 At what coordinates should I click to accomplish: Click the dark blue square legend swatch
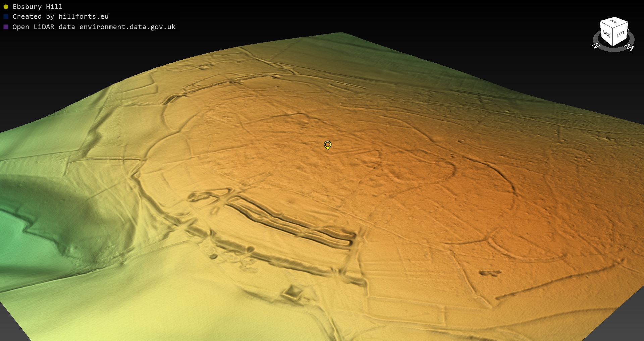click(x=6, y=16)
